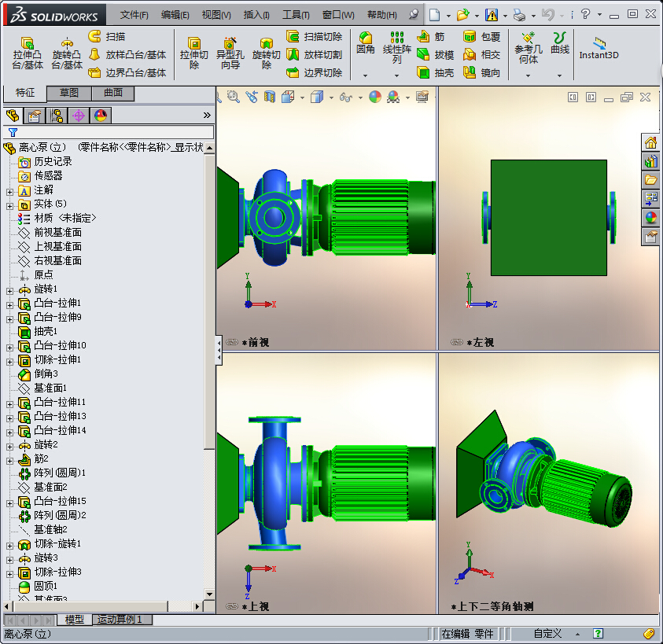This screenshot has height=644, width=663.
Task: Select the 曲线 curves tool
Action: (x=559, y=43)
